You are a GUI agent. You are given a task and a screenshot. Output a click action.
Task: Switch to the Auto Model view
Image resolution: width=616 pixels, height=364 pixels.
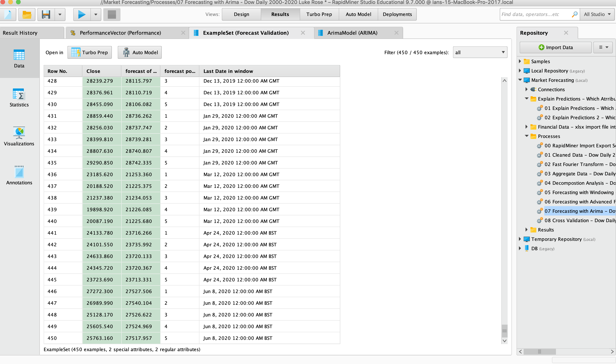358,14
